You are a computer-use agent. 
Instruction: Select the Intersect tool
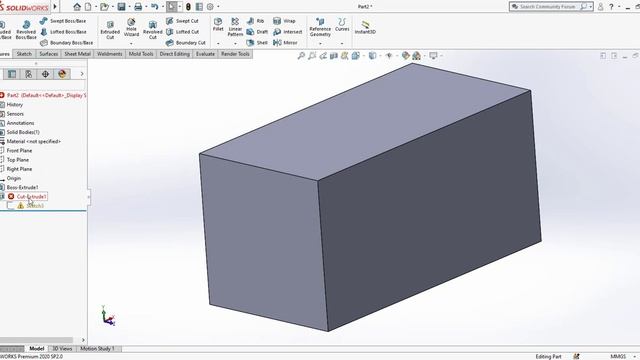[x=288, y=32]
